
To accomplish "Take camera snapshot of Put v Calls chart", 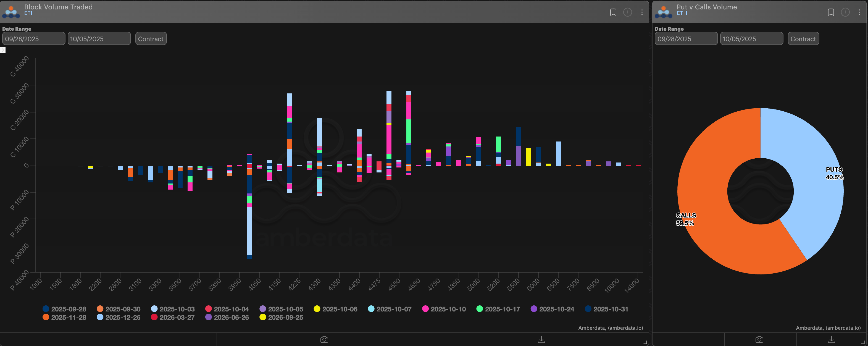I will pos(759,339).
